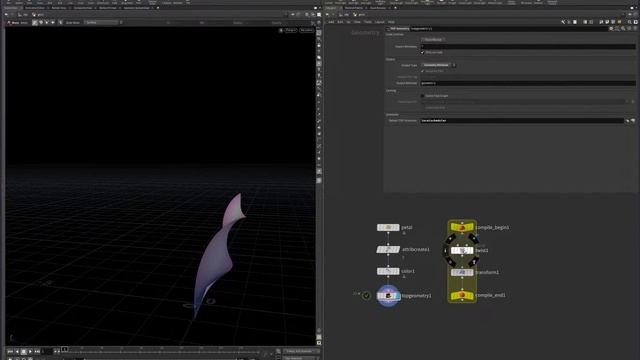The width and height of the screenshot is (640, 360).
Task: Select the color1 node
Action: pos(388,271)
